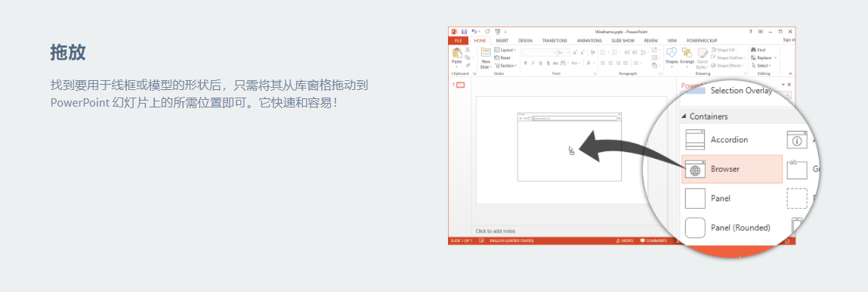This screenshot has height=292, width=868.
Task: Toggle Align Left paragraph alignment
Action: pos(603,63)
